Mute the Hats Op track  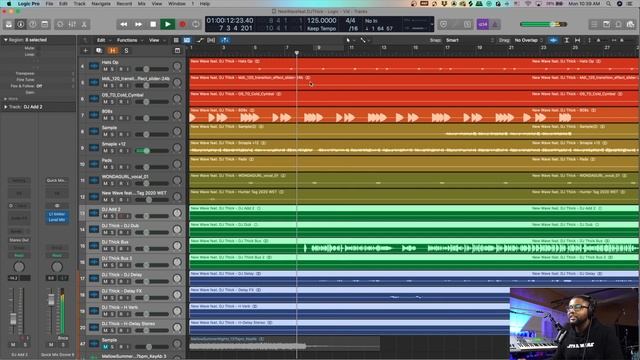(x=105, y=69)
